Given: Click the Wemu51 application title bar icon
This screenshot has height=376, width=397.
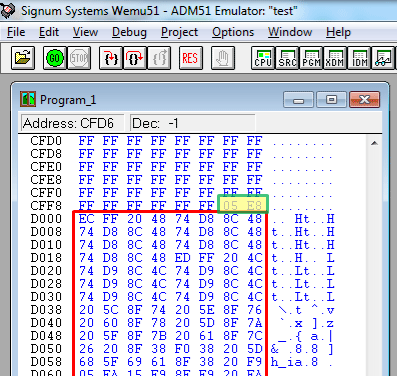Looking at the screenshot, I should tap(7, 10).
